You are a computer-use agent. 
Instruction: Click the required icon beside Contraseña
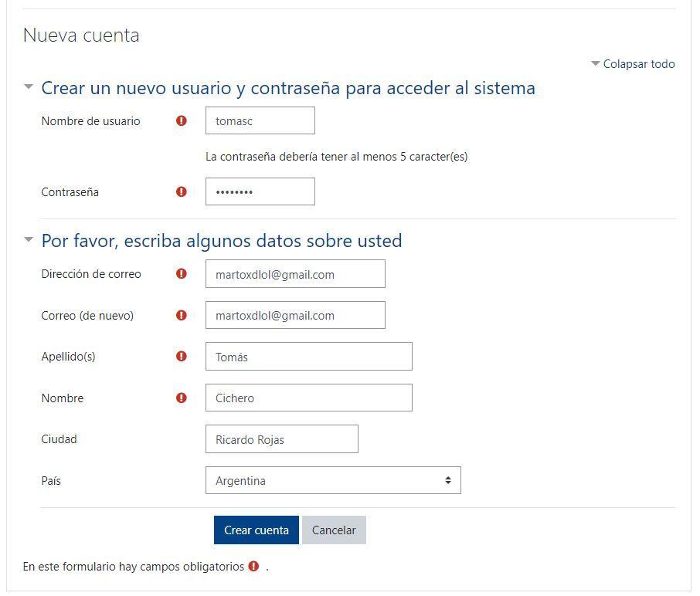click(181, 191)
